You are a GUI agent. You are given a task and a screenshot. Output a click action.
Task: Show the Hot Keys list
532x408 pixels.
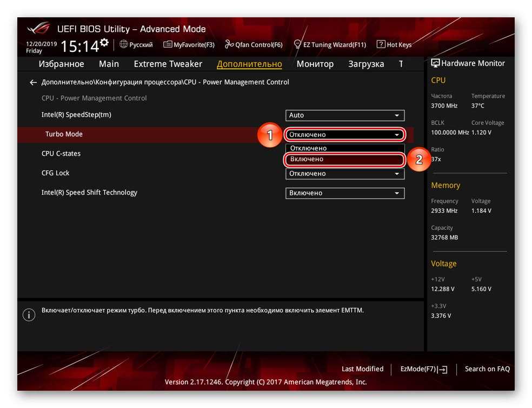[x=394, y=44]
